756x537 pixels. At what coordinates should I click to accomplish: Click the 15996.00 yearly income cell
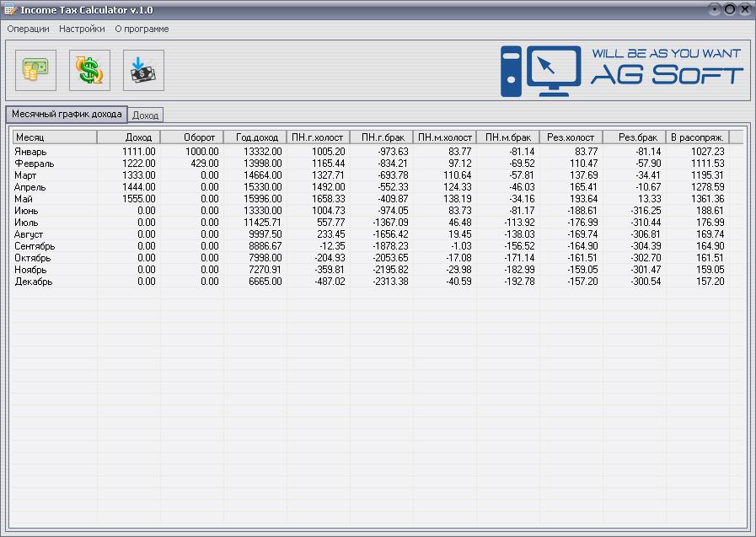coord(262,199)
